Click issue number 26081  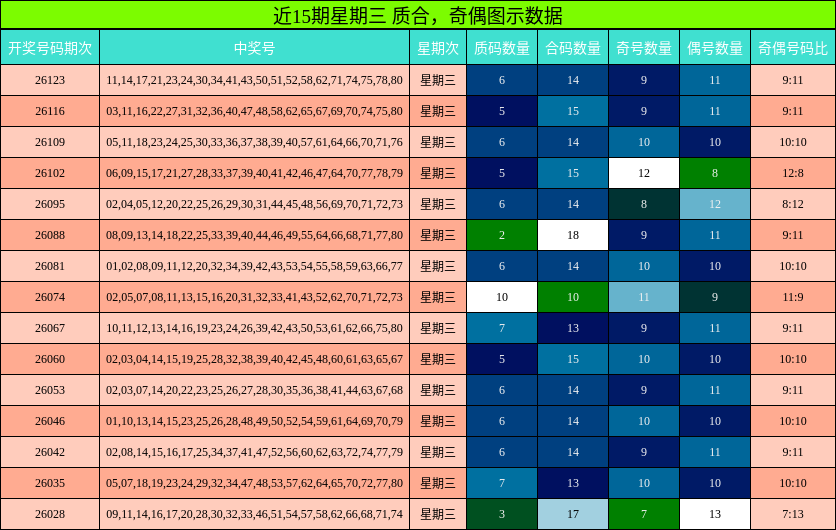point(50,266)
